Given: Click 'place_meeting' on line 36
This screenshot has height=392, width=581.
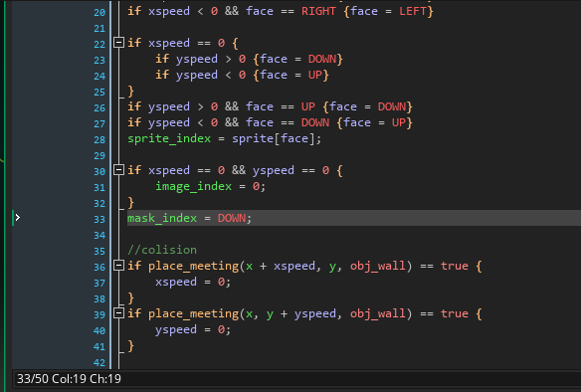Looking at the screenshot, I should tap(193, 266).
